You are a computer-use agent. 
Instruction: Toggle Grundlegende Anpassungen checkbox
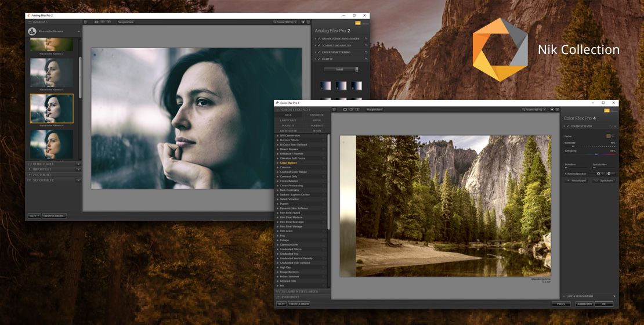(319, 39)
